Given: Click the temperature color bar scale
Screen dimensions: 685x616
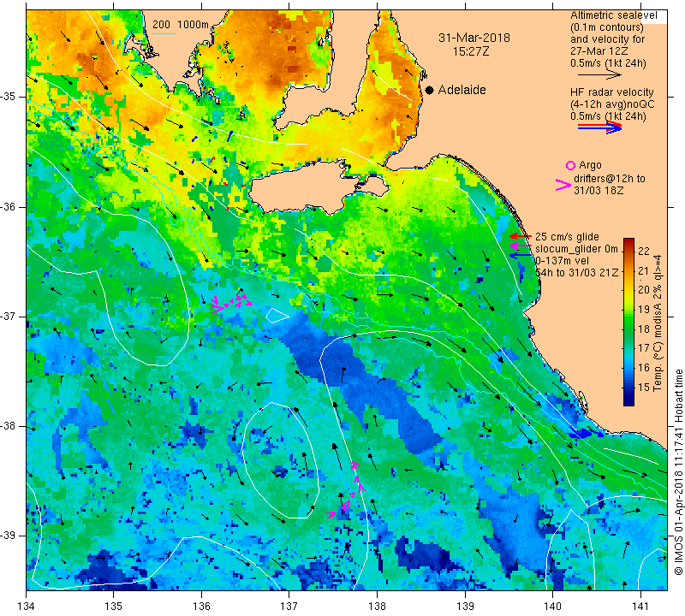Looking at the screenshot, I should (x=628, y=322).
